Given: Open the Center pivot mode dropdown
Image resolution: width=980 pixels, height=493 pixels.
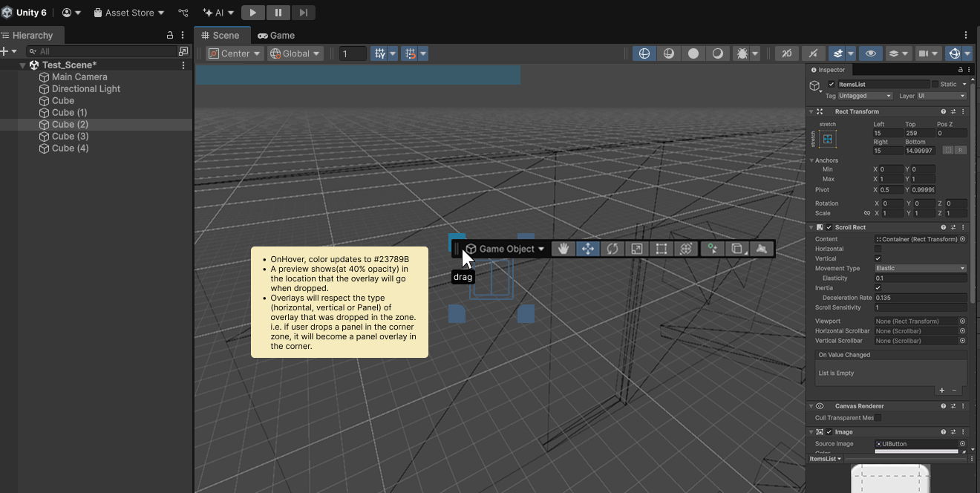Looking at the screenshot, I should (x=235, y=53).
